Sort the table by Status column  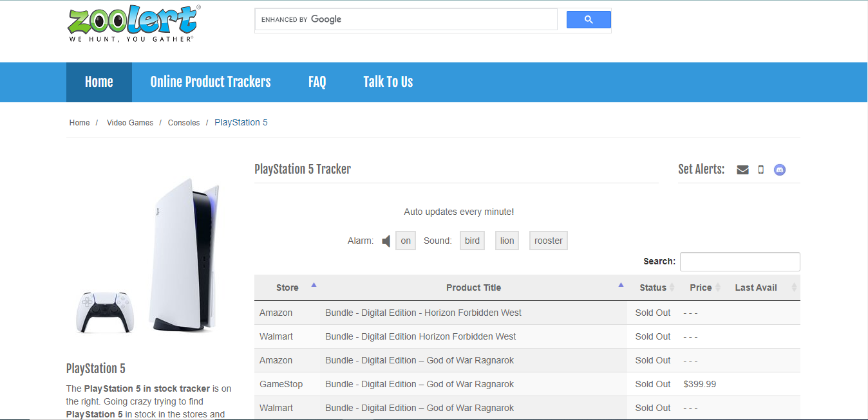[653, 288]
